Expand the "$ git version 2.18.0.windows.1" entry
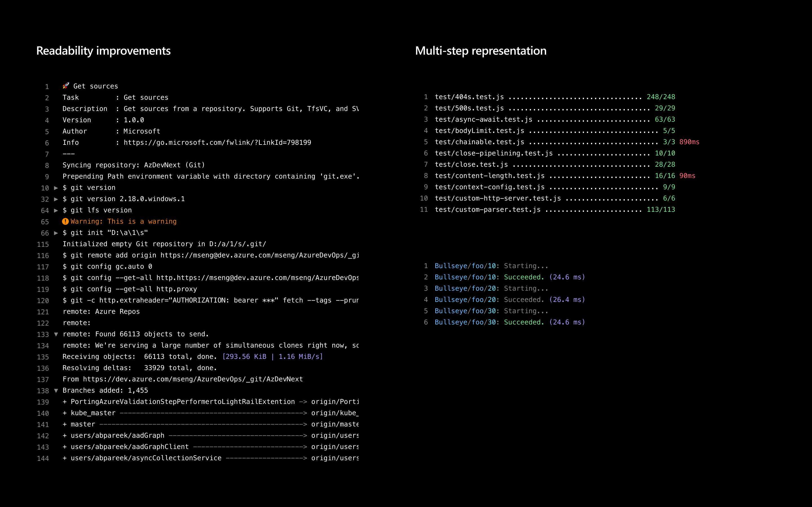The height and width of the screenshot is (507, 812). coord(56,199)
